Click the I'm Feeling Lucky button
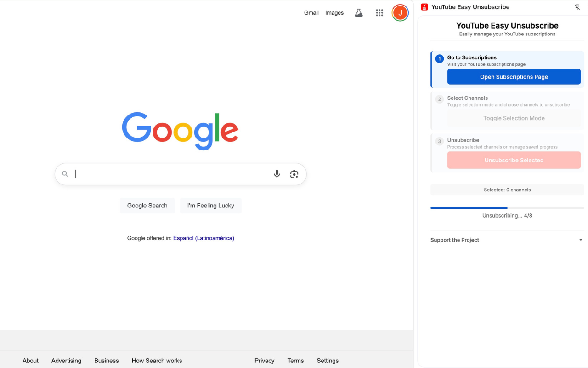The width and height of the screenshot is (588, 368). point(211,206)
